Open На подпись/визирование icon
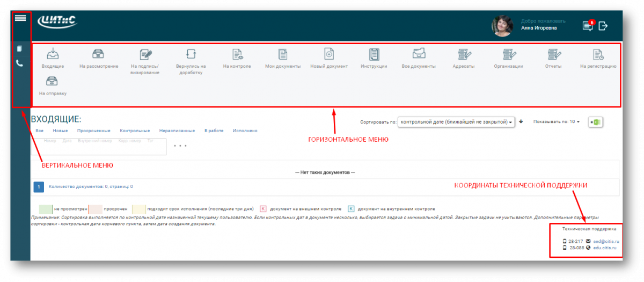The height and width of the screenshot is (282, 644). tap(145, 54)
